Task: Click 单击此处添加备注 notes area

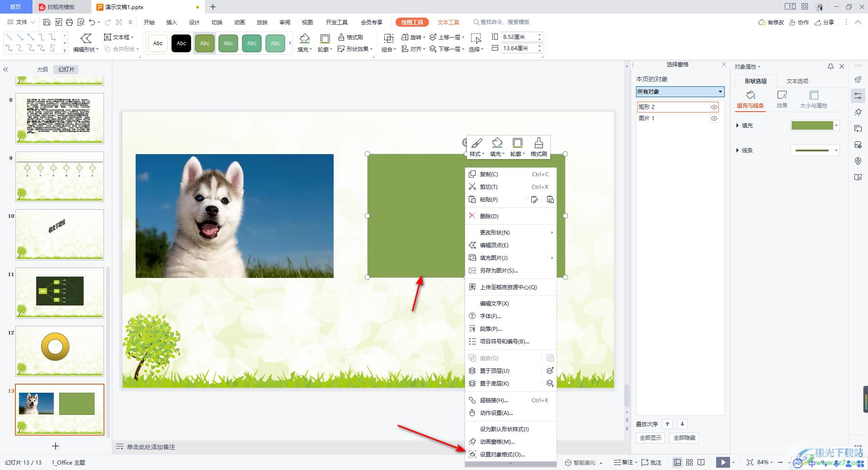Action: point(151,447)
